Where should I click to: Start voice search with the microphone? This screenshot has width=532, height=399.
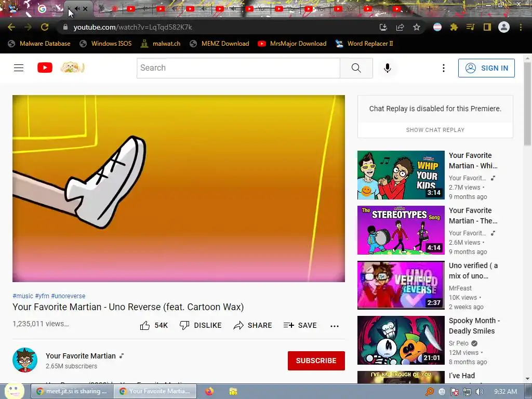tap(387, 68)
